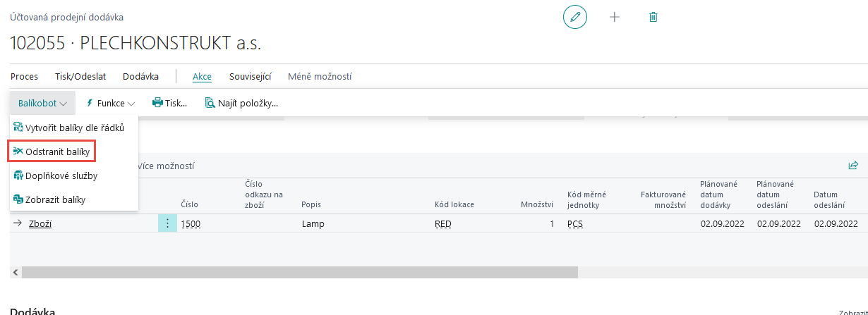Switch to the Související tab
Viewport: 868px width, 315px height.
(x=250, y=76)
